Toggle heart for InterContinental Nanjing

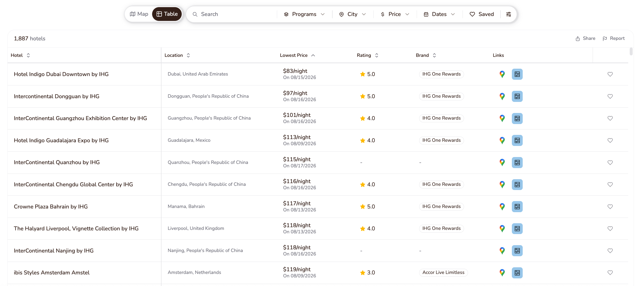[610, 251]
